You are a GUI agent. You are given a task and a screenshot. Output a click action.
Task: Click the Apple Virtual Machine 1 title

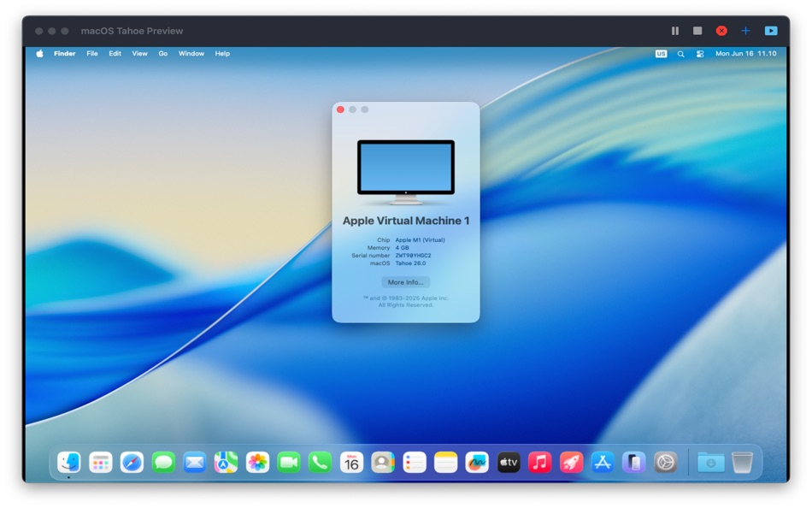[x=406, y=221]
